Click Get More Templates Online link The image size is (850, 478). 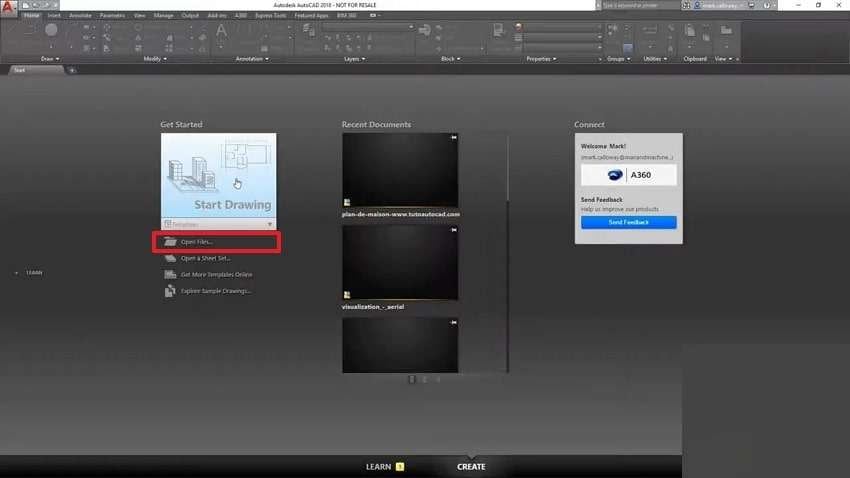point(216,275)
